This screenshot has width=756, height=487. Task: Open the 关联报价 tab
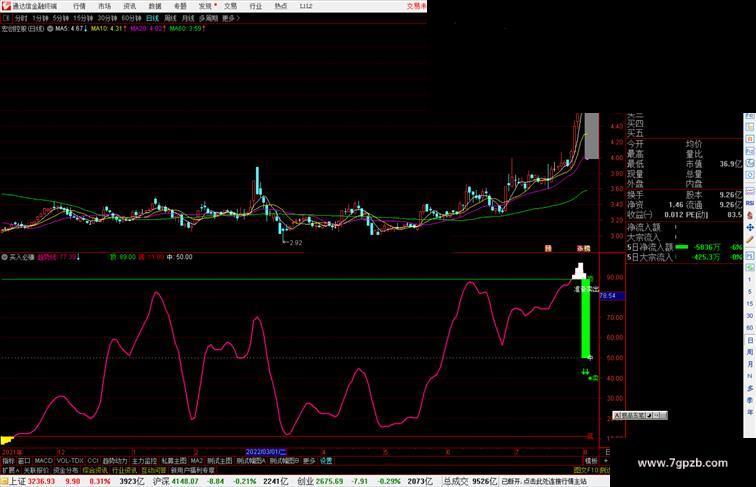point(36,470)
